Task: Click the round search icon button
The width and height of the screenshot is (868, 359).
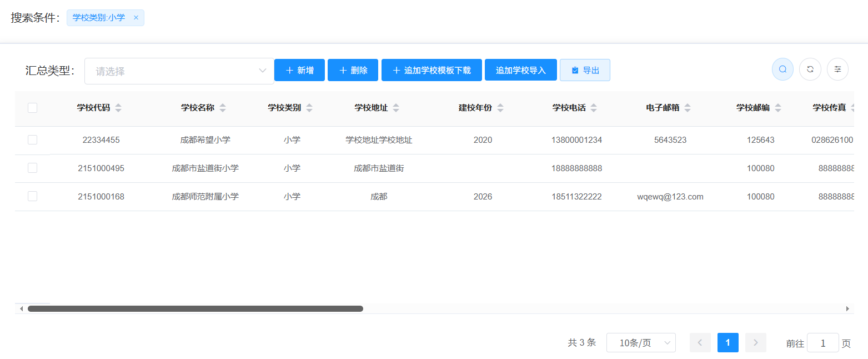Action: (x=782, y=69)
